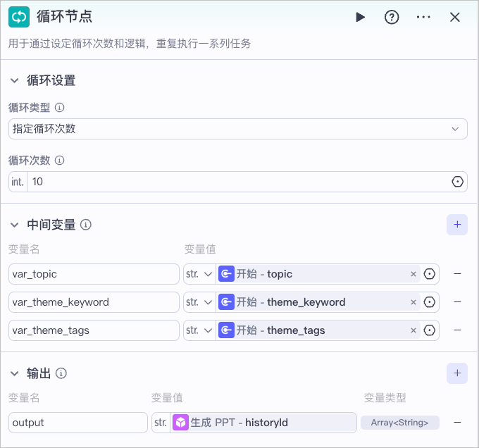Run the loop node with play icon

(x=361, y=17)
